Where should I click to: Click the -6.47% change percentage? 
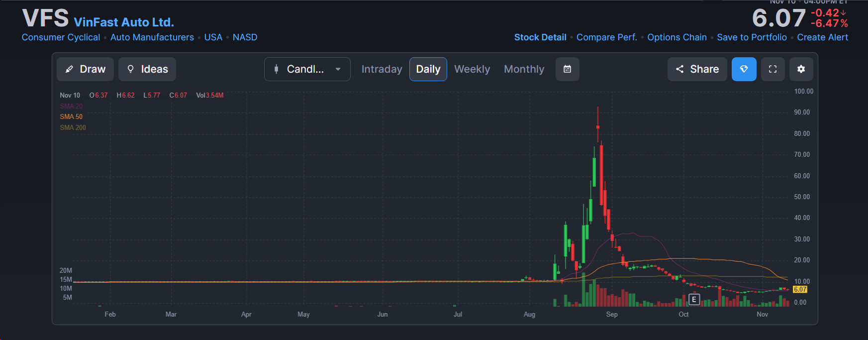(x=829, y=23)
